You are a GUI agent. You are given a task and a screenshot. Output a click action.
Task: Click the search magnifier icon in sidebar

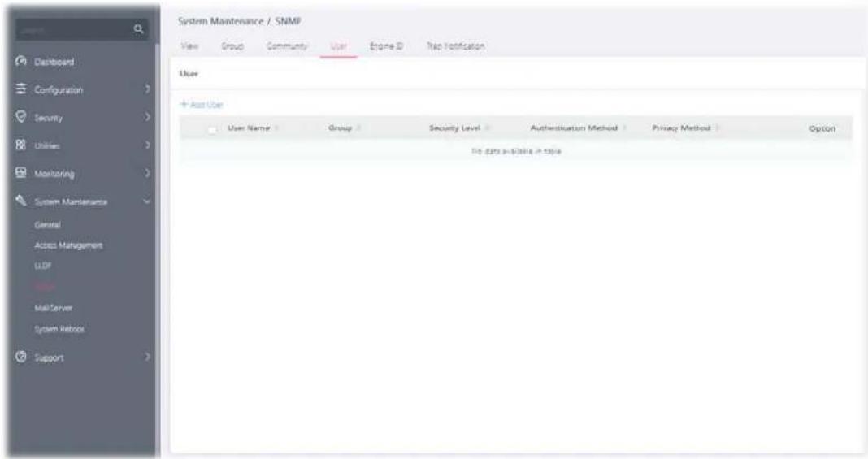[138, 28]
